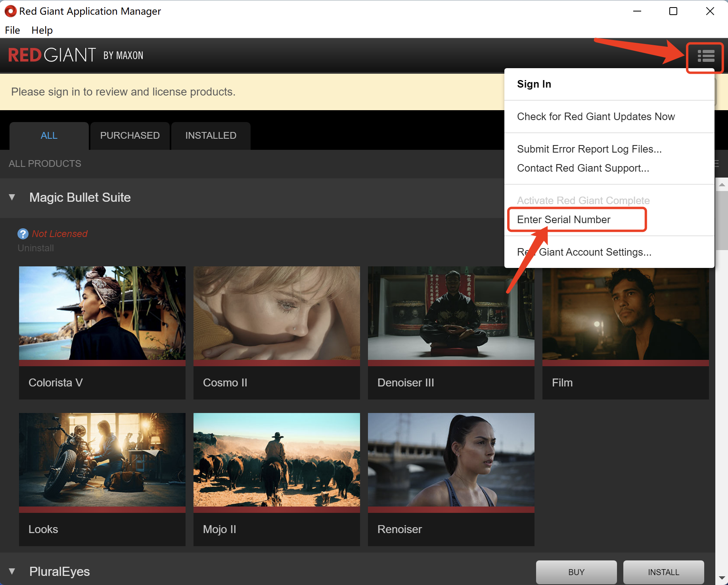728x585 pixels.
Task: Open the Colorista V product thumbnail
Action: pos(102,313)
